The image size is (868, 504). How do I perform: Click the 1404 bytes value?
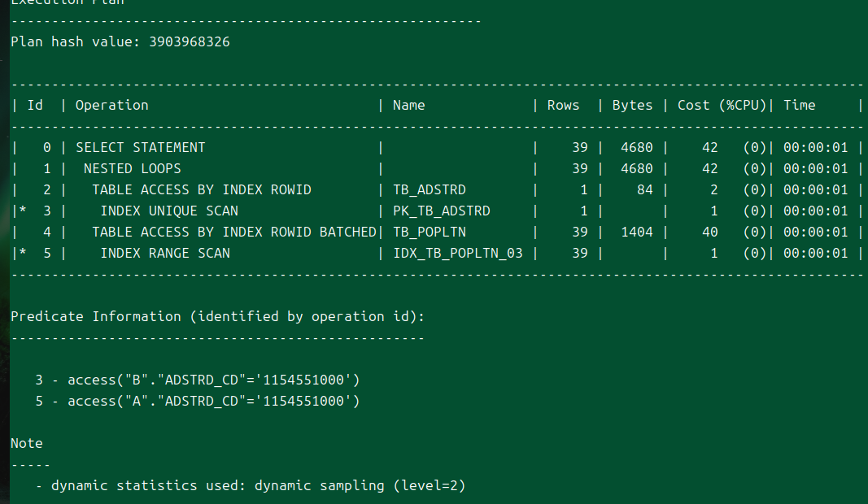point(636,232)
